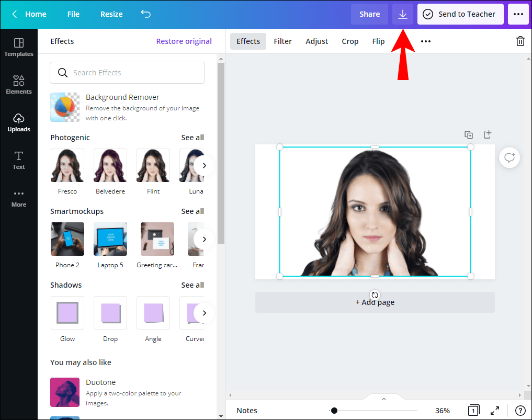Open the File menu
Screen dimensions: 532x420
point(73,14)
